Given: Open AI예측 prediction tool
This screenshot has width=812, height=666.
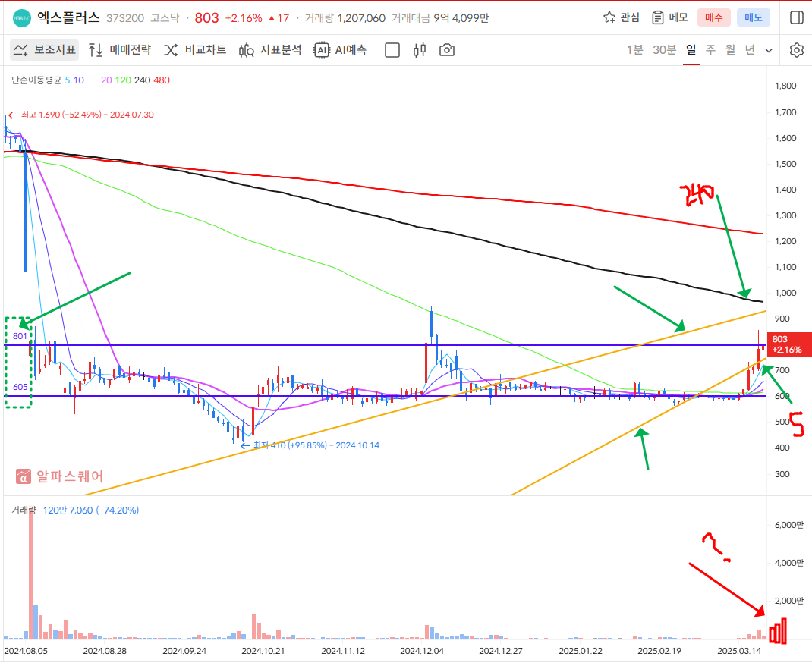Looking at the screenshot, I should (x=340, y=49).
